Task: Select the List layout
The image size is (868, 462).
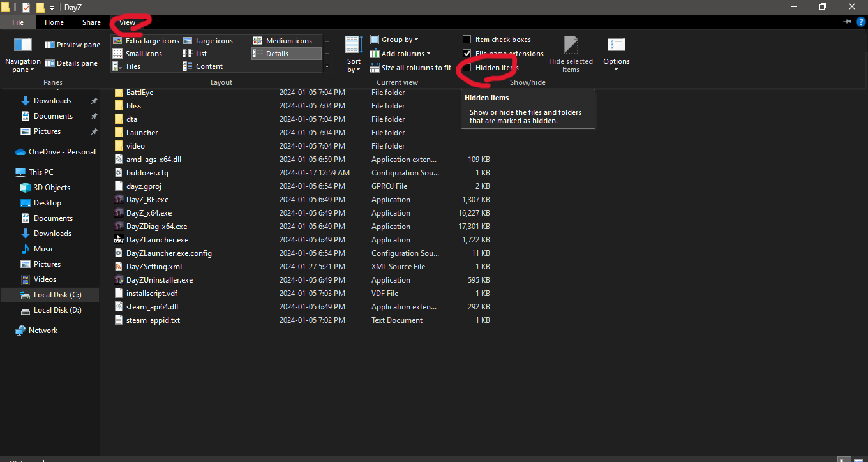Action: (195, 54)
